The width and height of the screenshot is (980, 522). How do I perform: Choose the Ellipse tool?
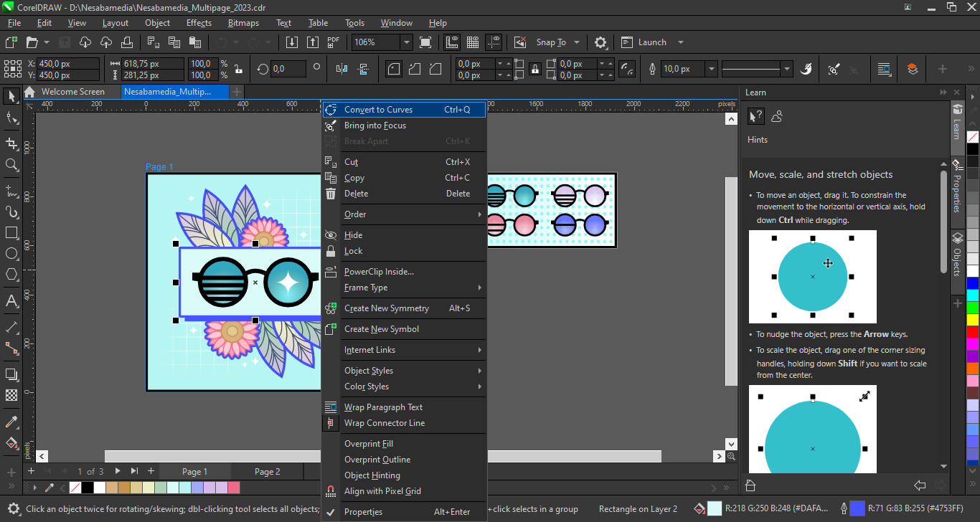pyautogui.click(x=11, y=254)
